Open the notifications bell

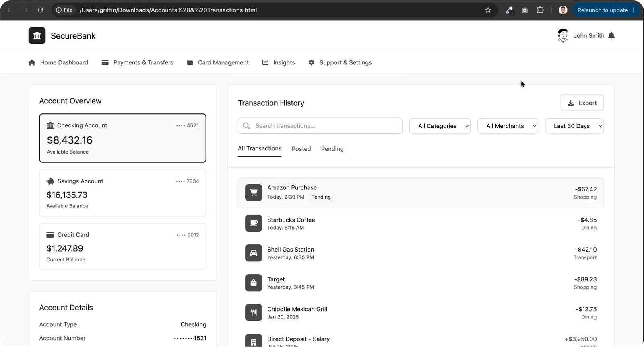(611, 36)
